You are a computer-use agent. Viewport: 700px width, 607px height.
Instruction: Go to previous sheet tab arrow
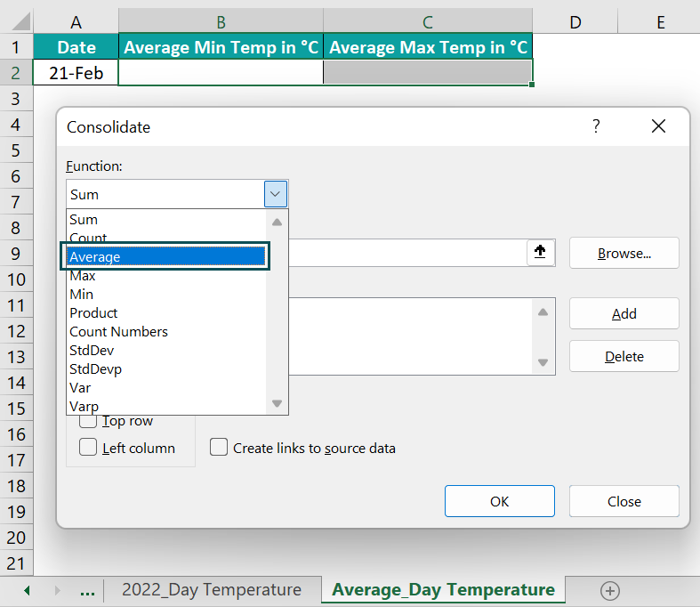(28, 590)
